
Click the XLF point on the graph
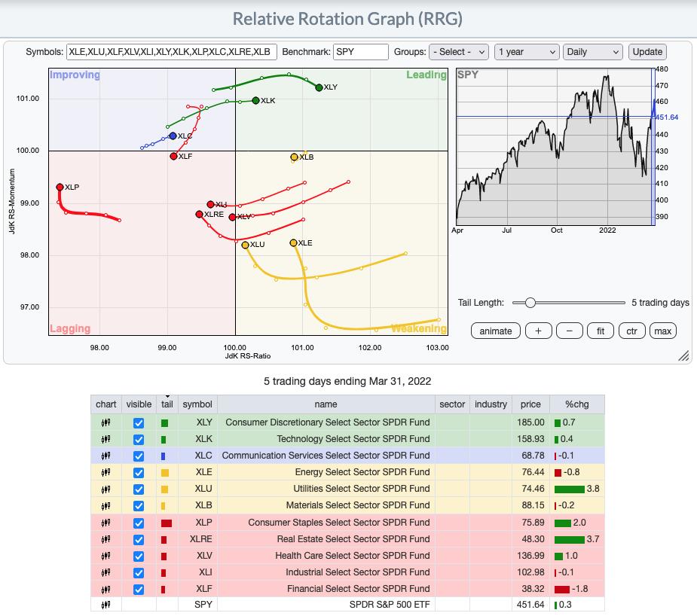174,157
